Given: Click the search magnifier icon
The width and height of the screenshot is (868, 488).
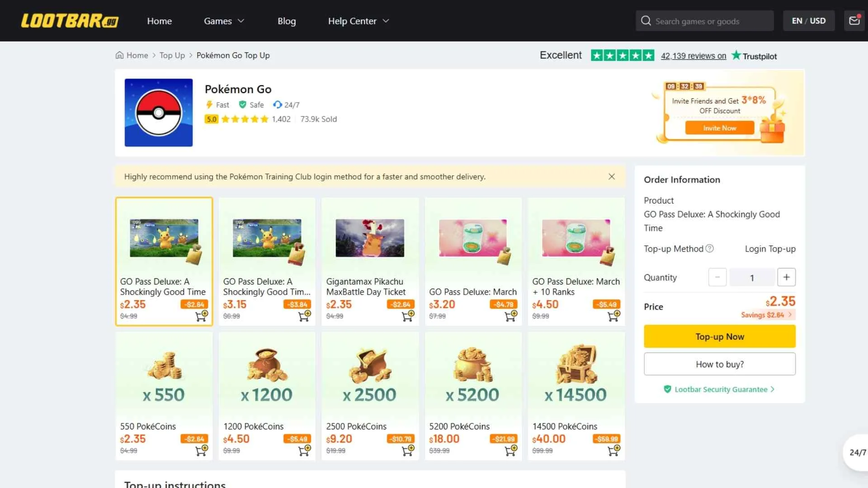Looking at the screenshot, I should click(x=646, y=21).
